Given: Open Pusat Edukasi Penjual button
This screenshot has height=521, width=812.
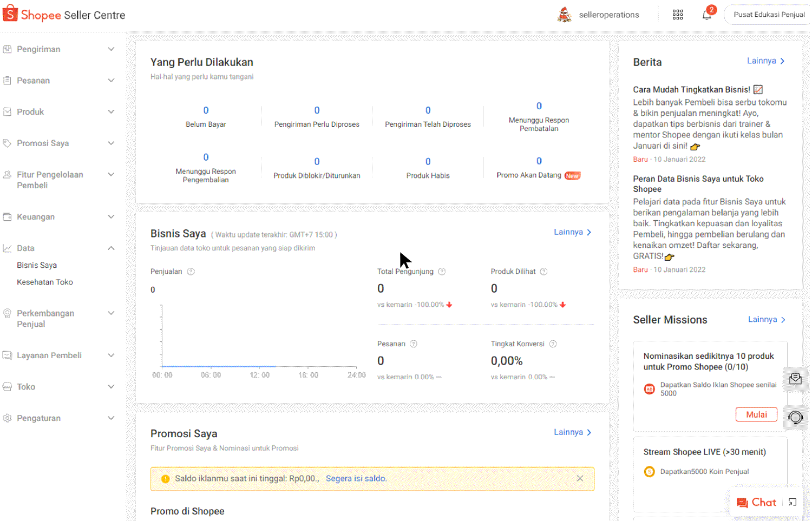Looking at the screenshot, I should click(x=769, y=15).
